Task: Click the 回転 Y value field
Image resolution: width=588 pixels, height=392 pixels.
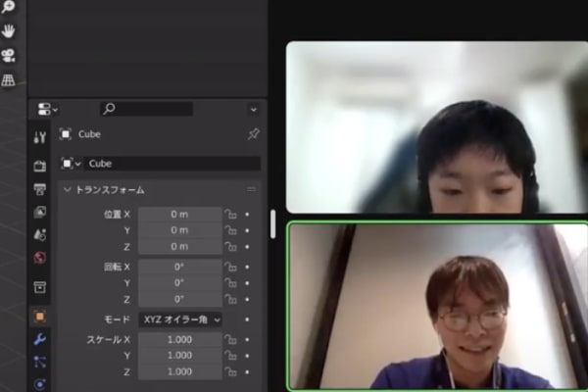Action: [x=180, y=283]
